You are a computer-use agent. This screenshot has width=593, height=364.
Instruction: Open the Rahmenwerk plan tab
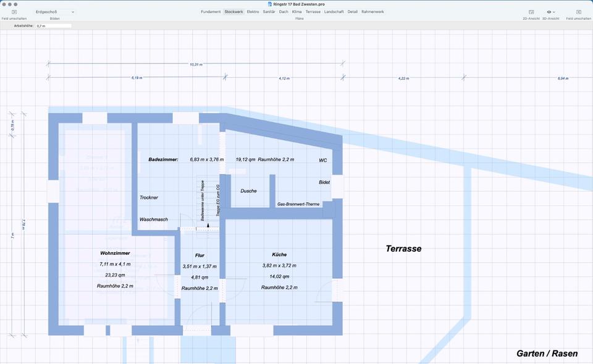372,12
